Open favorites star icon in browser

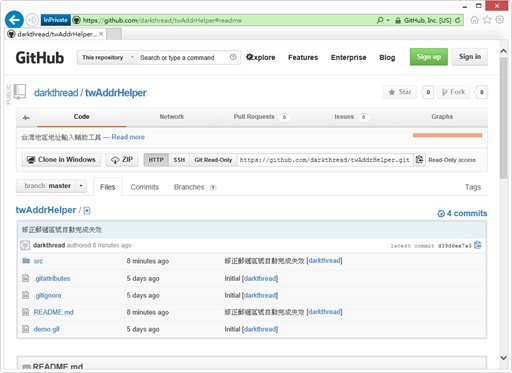coord(487,20)
